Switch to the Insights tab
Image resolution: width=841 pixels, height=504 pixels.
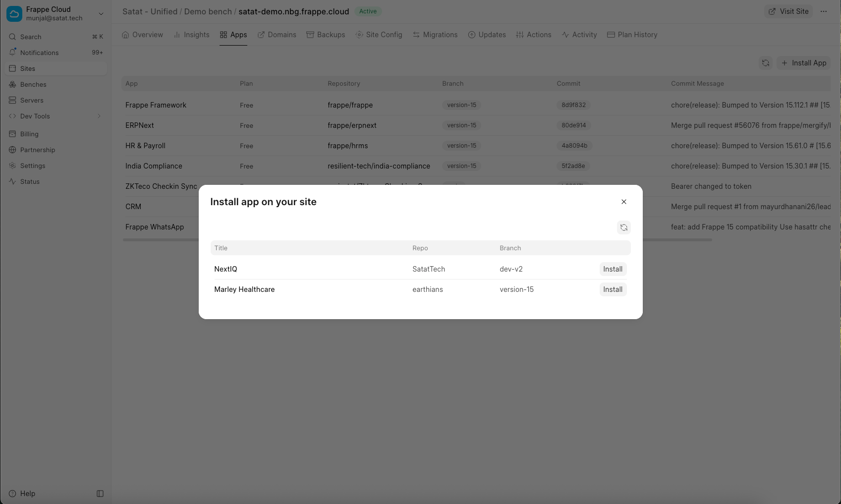pyautogui.click(x=191, y=35)
